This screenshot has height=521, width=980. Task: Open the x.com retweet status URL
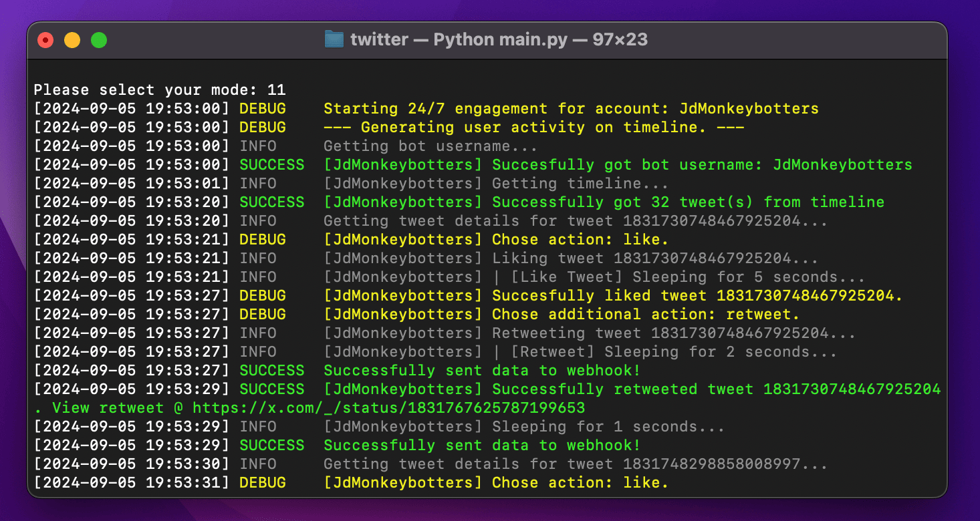tap(389, 407)
